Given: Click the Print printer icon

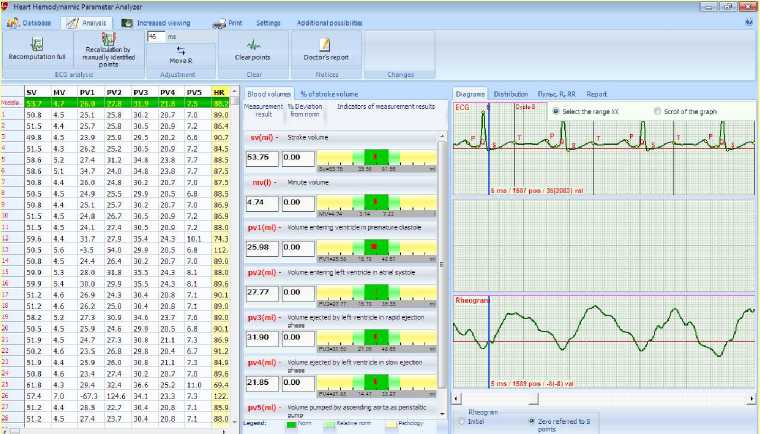Looking at the screenshot, I should click(x=219, y=21).
